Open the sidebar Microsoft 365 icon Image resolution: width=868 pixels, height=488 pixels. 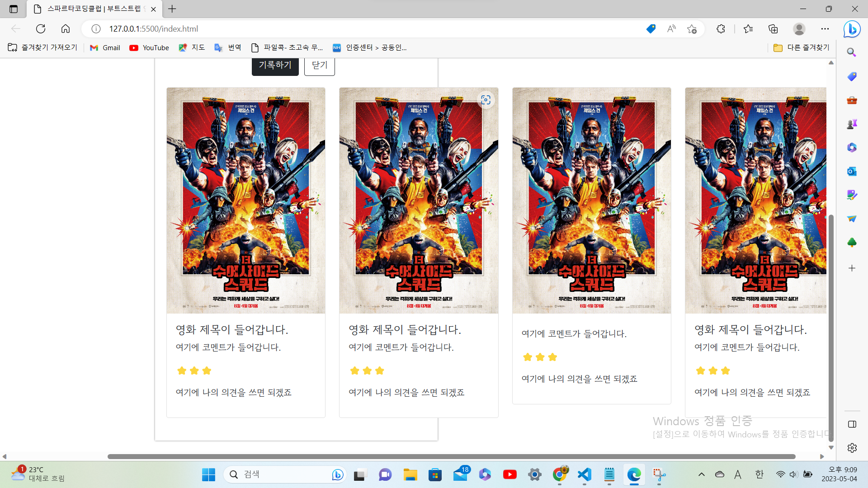852,147
